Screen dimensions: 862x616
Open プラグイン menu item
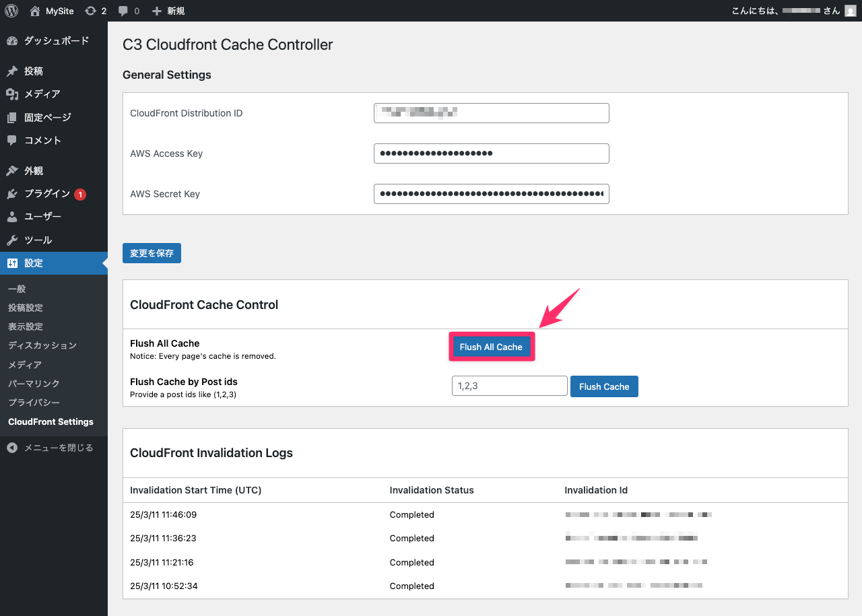click(x=54, y=194)
